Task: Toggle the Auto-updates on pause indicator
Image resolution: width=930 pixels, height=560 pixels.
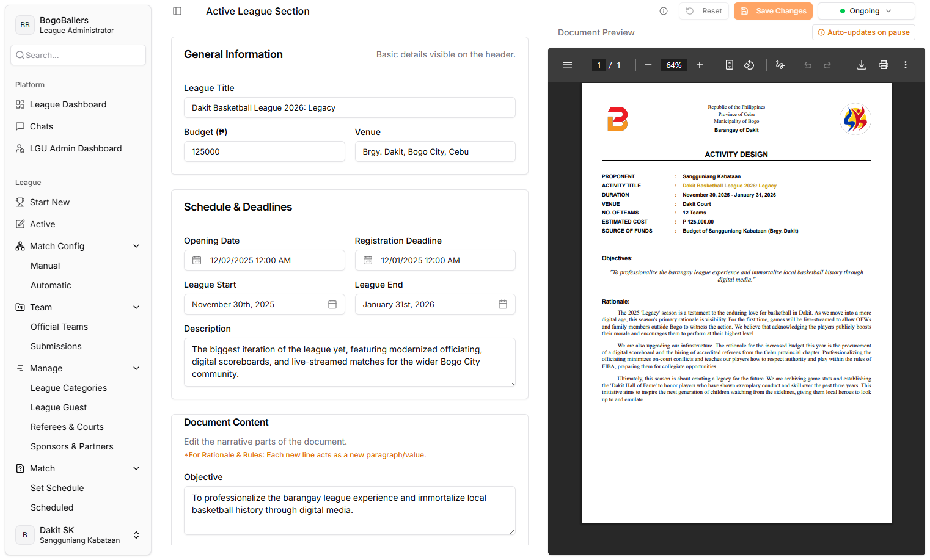Action: [x=863, y=32]
